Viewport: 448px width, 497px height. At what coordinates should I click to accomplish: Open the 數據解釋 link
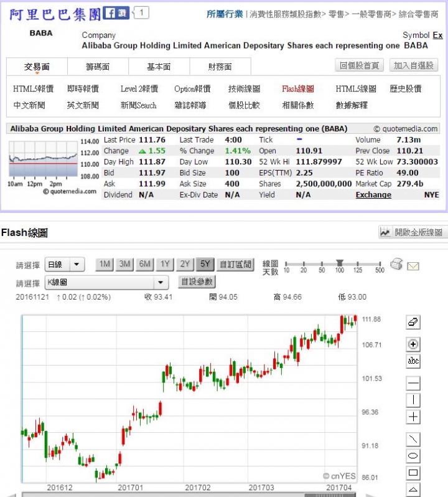[352, 105]
